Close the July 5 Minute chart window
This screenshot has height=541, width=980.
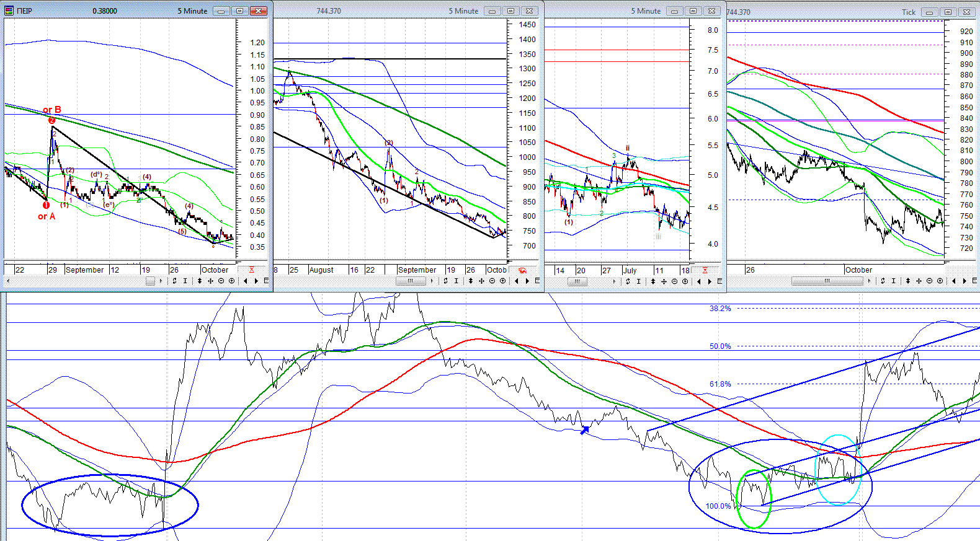[713, 11]
